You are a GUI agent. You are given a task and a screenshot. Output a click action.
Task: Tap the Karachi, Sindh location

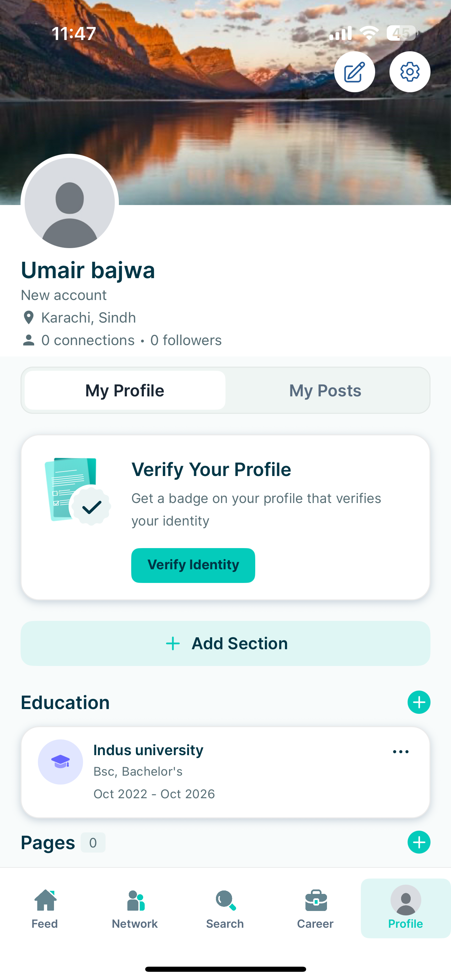click(x=88, y=318)
